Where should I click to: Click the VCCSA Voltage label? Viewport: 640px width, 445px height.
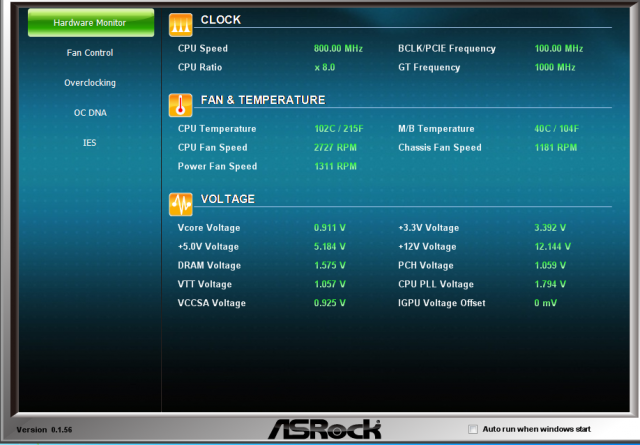pos(212,303)
